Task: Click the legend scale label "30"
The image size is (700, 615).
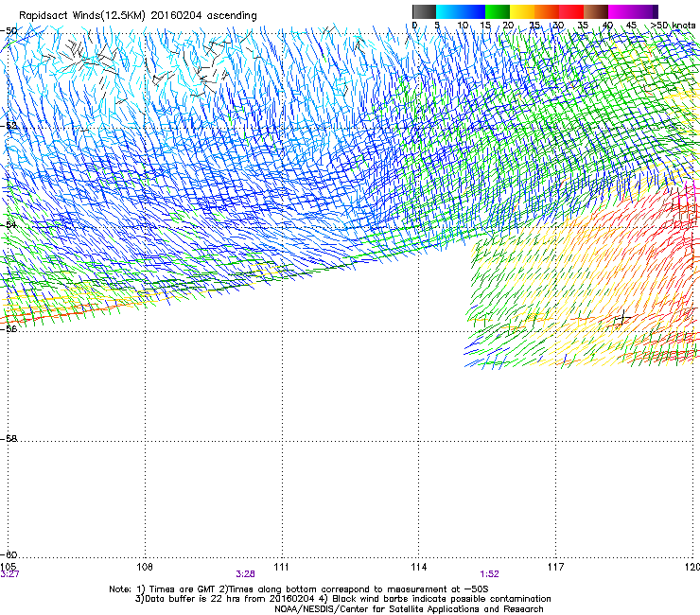Action: coord(558,26)
